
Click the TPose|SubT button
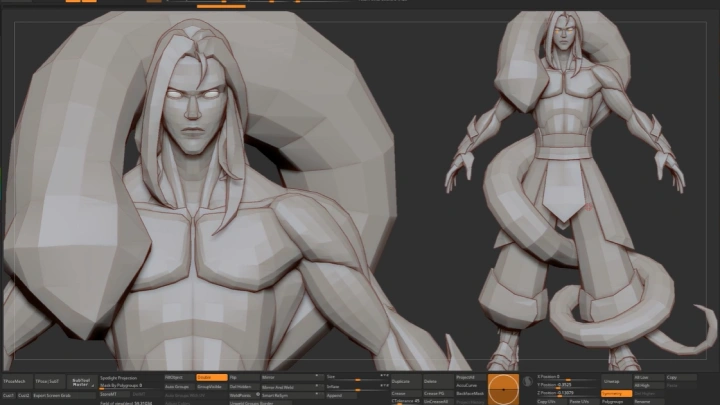[50, 382]
